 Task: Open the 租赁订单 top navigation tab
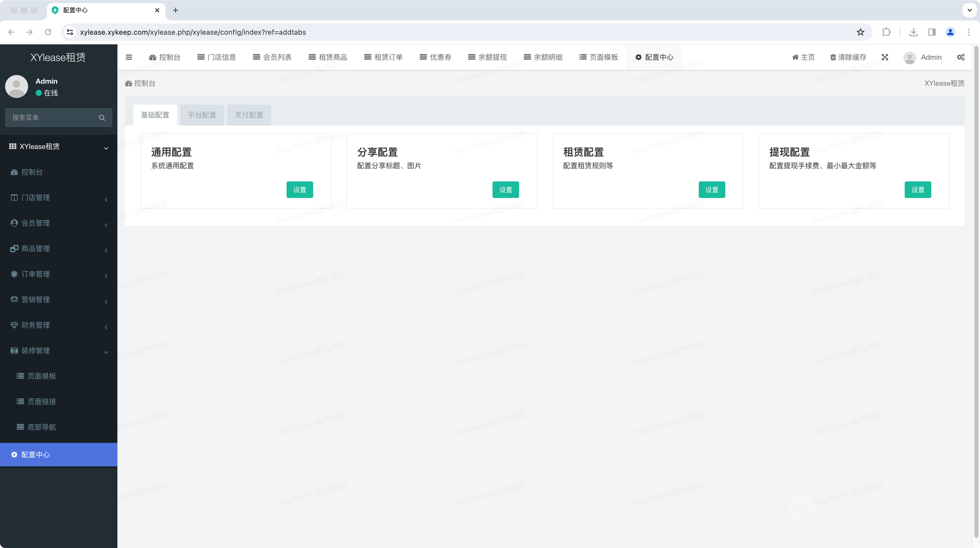pyautogui.click(x=383, y=57)
